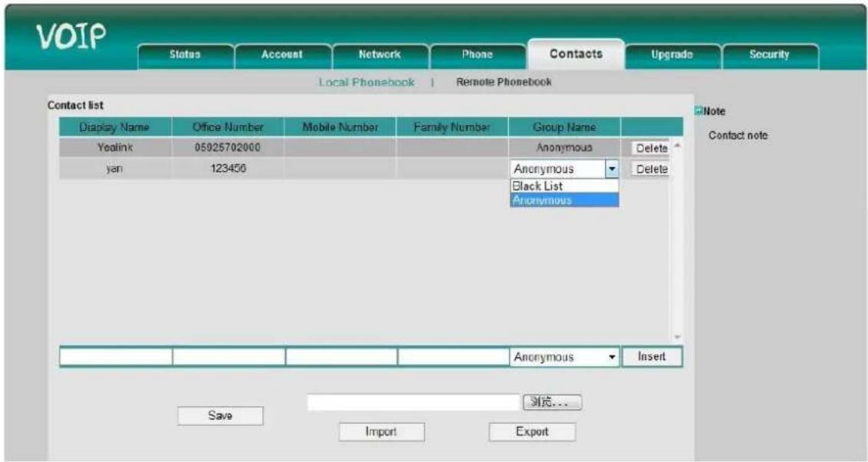
Task: Click the Mobile Number column header
Action: pos(340,127)
